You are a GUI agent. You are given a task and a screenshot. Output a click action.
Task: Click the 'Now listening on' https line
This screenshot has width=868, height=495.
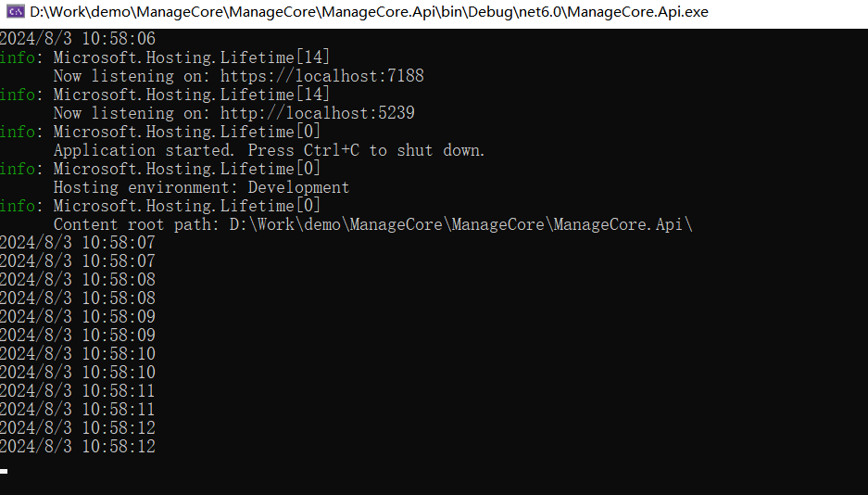click(x=238, y=76)
